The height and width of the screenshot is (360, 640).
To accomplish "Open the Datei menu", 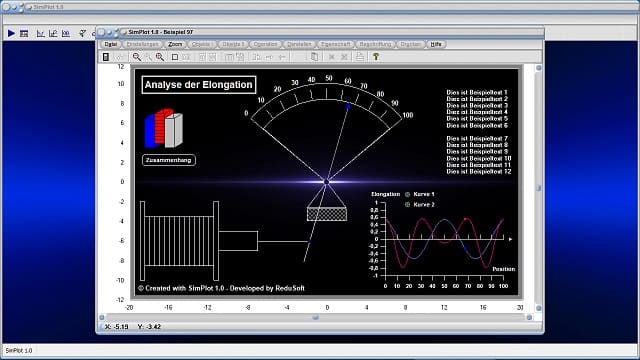I will [x=111, y=44].
